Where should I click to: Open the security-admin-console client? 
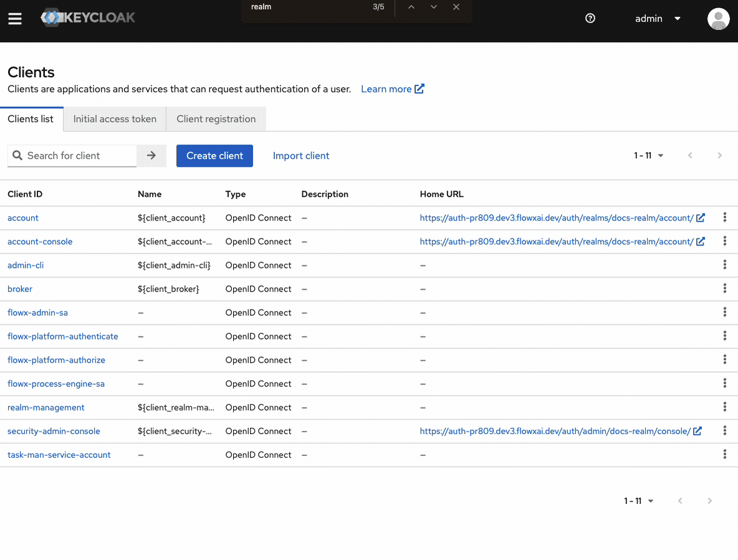[x=54, y=431]
